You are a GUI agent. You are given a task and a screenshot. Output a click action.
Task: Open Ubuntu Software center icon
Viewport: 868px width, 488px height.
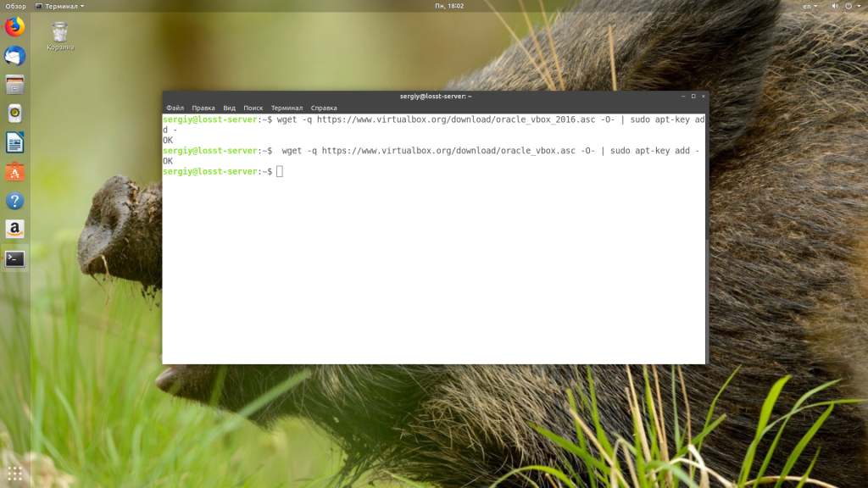click(x=15, y=171)
